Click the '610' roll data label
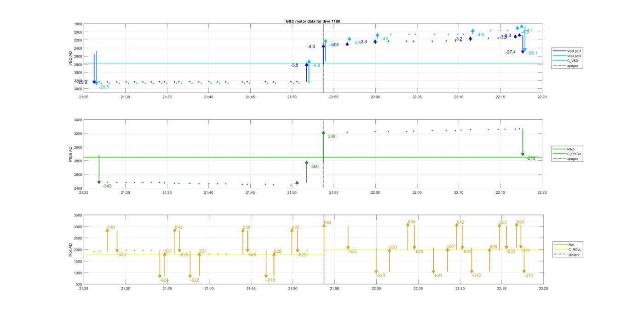 111,227
